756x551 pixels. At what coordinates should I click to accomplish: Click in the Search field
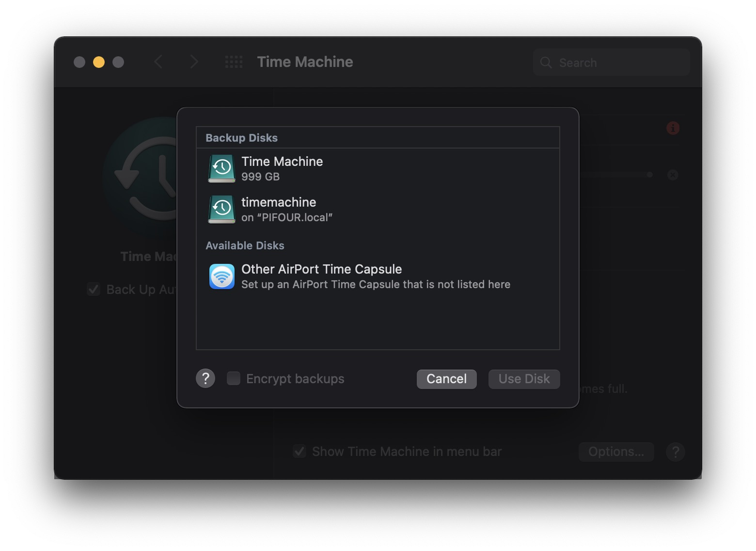click(x=612, y=62)
